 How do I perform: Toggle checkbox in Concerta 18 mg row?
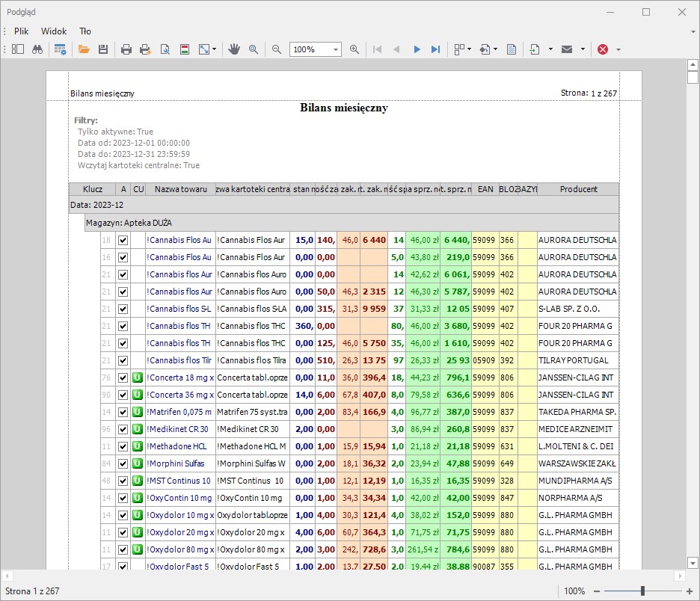click(123, 377)
